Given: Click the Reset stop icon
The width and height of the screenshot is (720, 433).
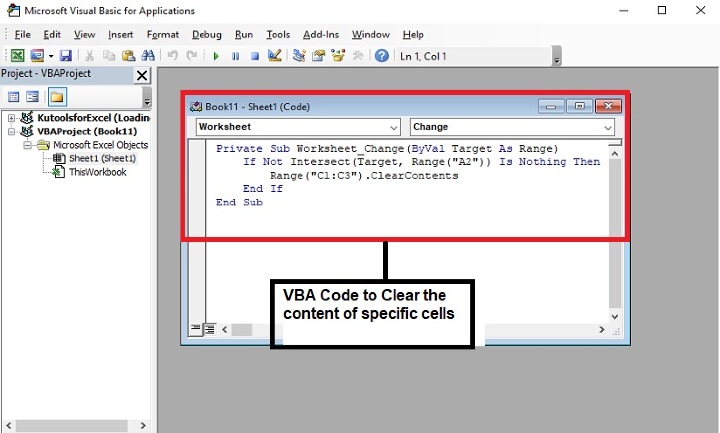Looking at the screenshot, I should (255, 56).
